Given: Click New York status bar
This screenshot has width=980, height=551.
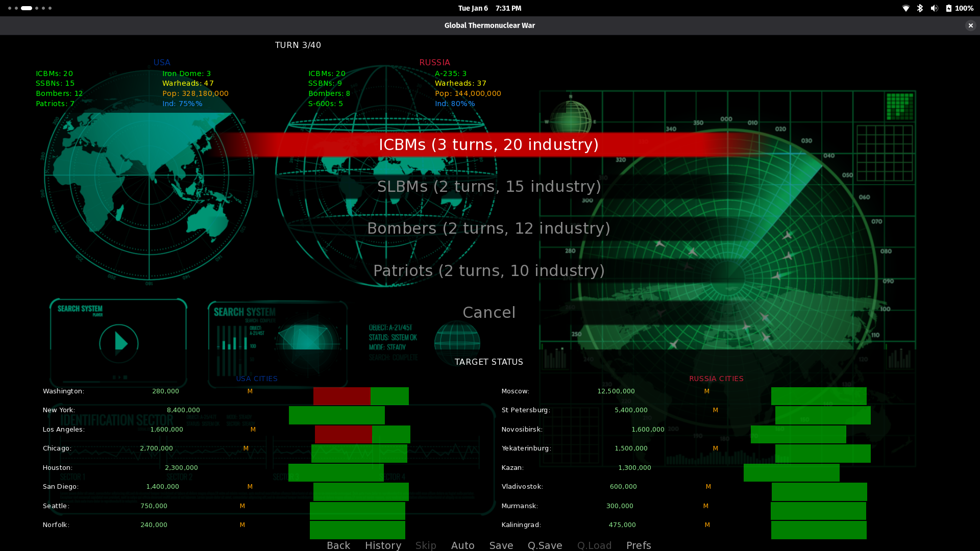Looking at the screenshot, I should [x=337, y=415].
